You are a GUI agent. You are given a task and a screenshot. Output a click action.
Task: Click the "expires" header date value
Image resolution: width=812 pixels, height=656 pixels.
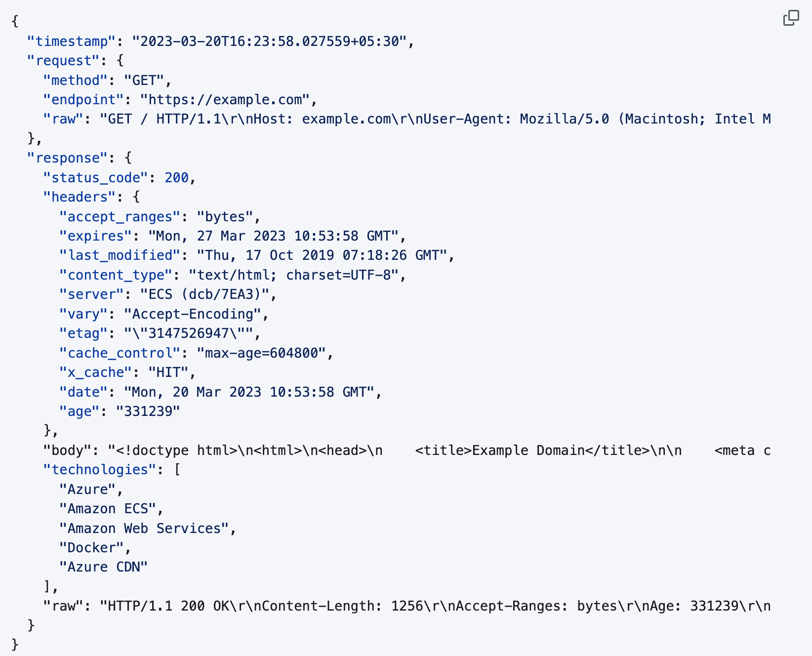pos(273,236)
